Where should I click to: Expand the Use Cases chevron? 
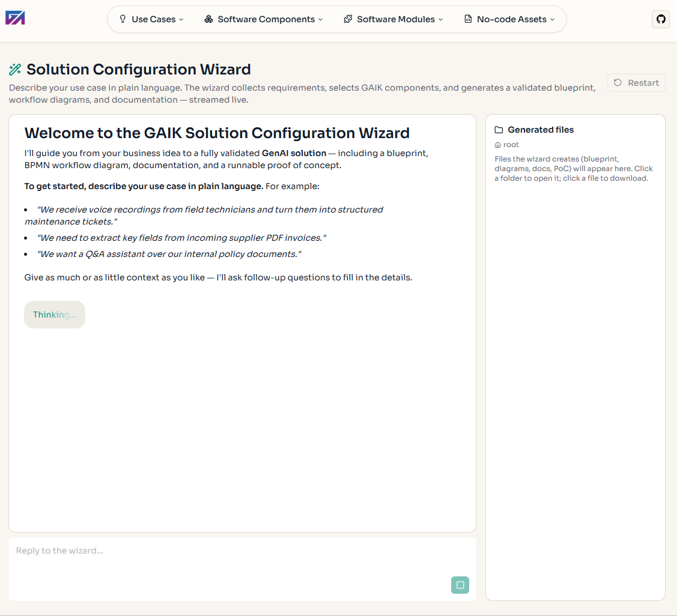tap(181, 19)
